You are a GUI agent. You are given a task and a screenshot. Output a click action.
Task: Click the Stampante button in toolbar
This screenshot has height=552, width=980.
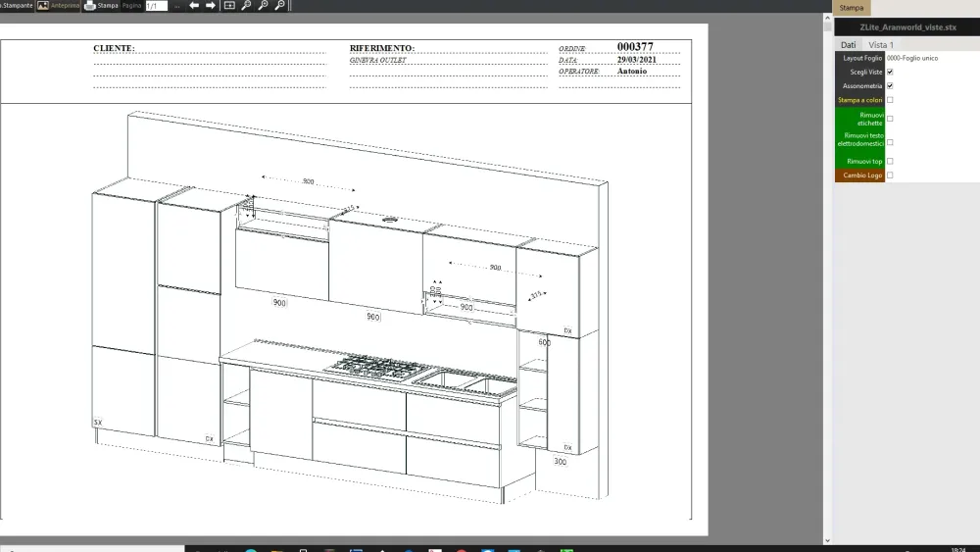coord(17,6)
